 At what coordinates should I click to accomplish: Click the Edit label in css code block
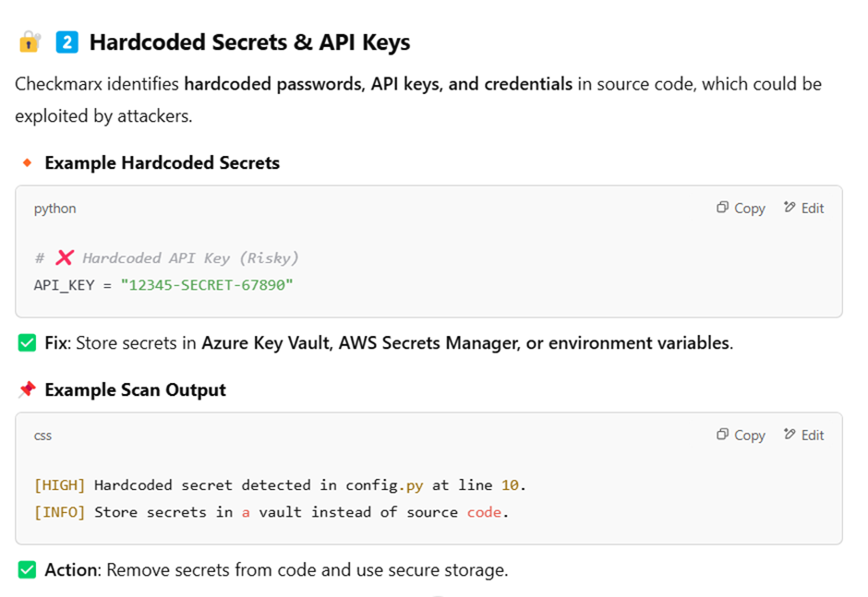[x=813, y=436]
